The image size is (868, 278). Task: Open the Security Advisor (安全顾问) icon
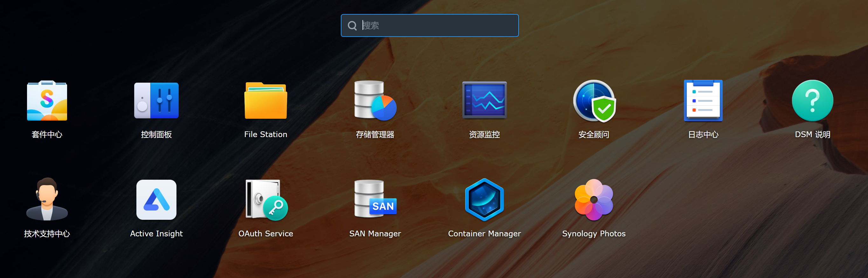pyautogui.click(x=594, y=101)
